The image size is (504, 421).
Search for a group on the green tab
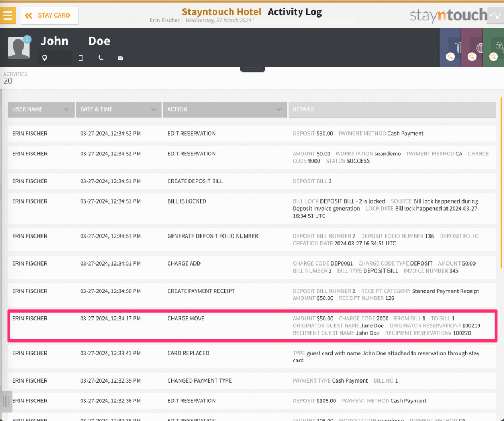pos(494,57)
